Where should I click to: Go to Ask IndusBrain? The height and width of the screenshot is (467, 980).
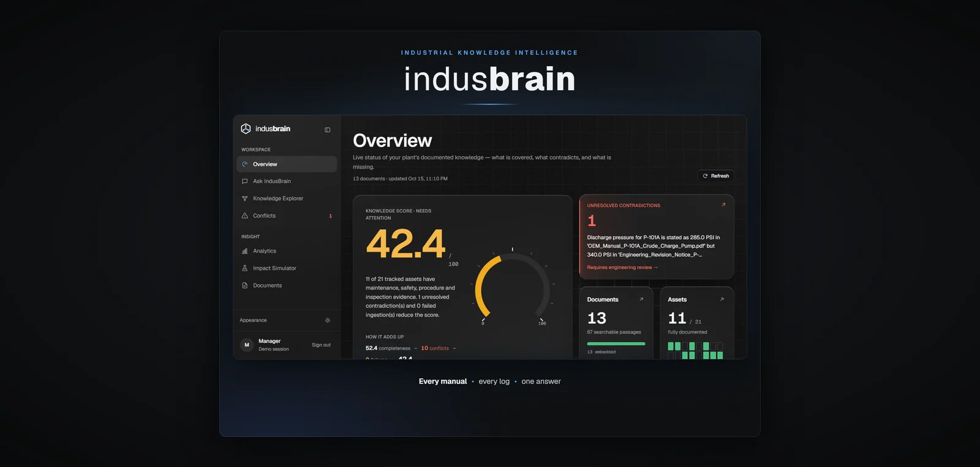point(287,181)
